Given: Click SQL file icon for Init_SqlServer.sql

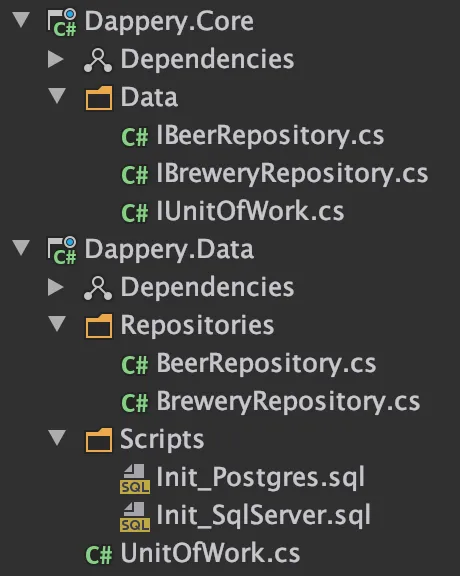Looking at the screenshot, I should 135,517.
